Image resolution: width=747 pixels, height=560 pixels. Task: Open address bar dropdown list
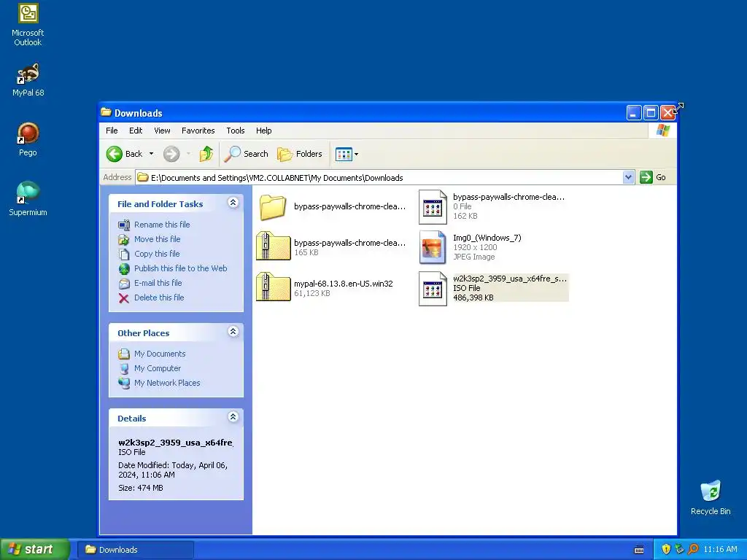pos(628,178)
